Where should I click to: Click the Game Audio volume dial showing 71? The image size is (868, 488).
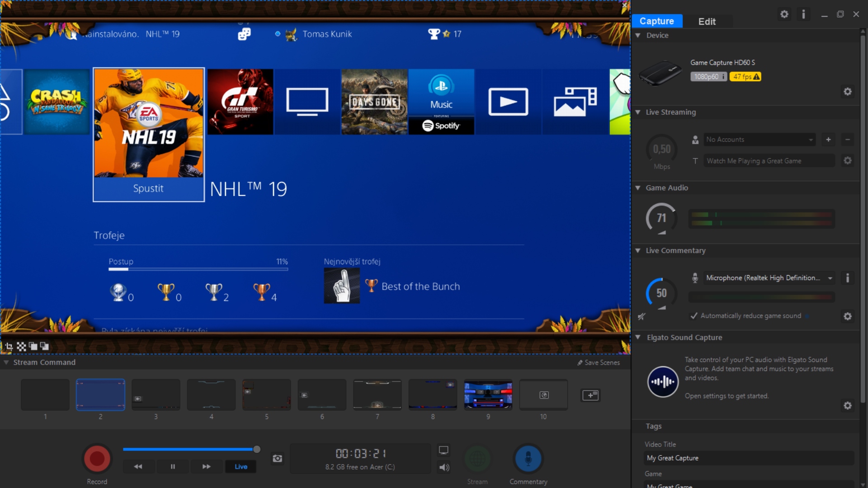click(661, 218)
